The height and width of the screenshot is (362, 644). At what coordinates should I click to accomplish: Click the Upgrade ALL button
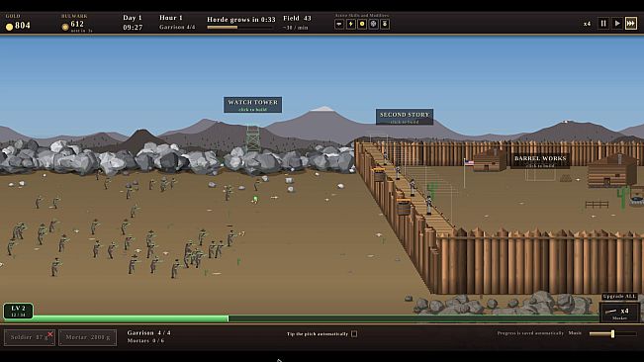(x=619, y=297)
